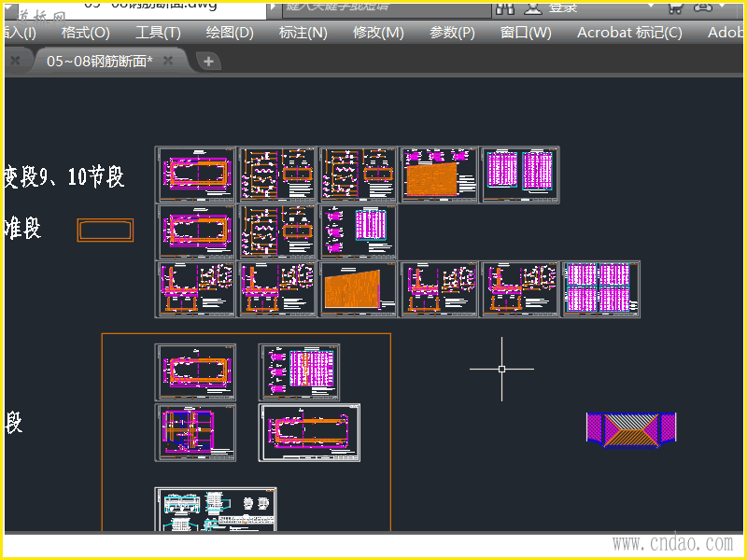747x560 pixels.
Task: Open the Acrobat 标记(C) menu
Action: pyautogui.click(x=629, y=33)
